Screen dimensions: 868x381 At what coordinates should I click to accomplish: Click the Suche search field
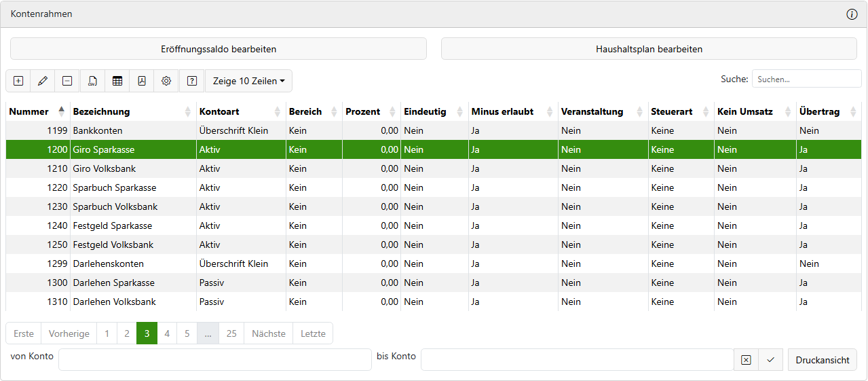click(806, 79)
